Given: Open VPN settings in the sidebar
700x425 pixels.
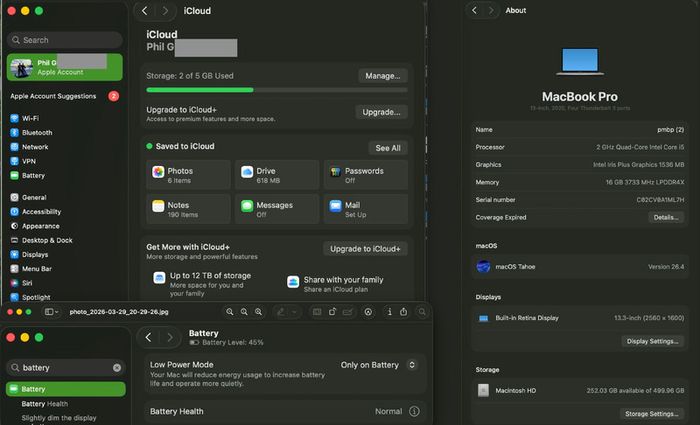Looking at the screenshot, I should click(23, 161).
